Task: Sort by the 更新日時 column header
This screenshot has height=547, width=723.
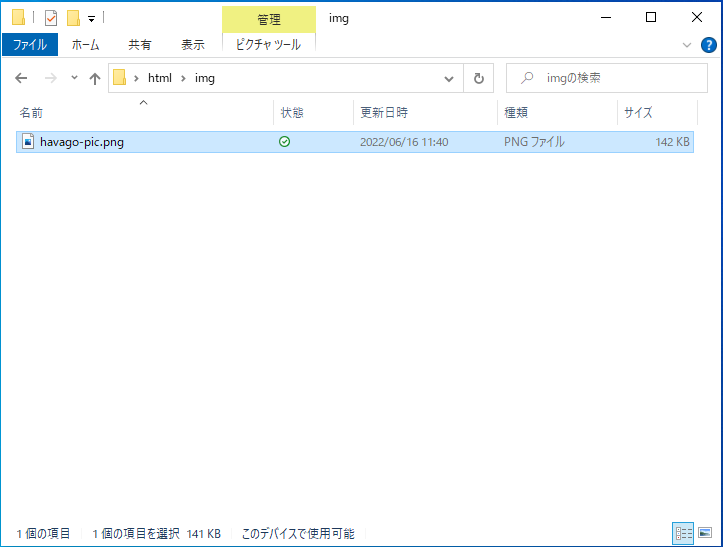Action: (x=426, y=113)
